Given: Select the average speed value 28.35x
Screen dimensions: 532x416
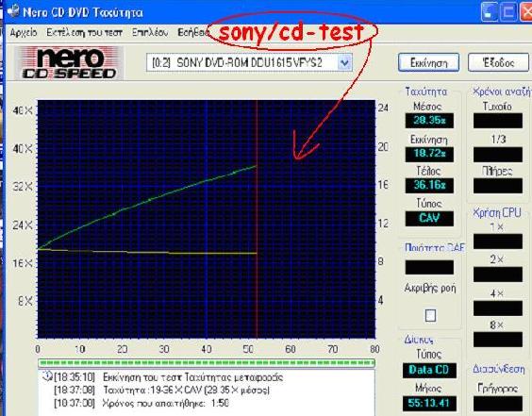Looking at the screenshot, I should click(429, 121).
